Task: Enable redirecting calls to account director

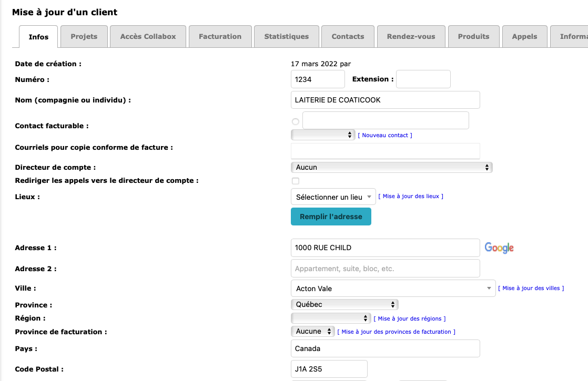Action: coord(296,181)
